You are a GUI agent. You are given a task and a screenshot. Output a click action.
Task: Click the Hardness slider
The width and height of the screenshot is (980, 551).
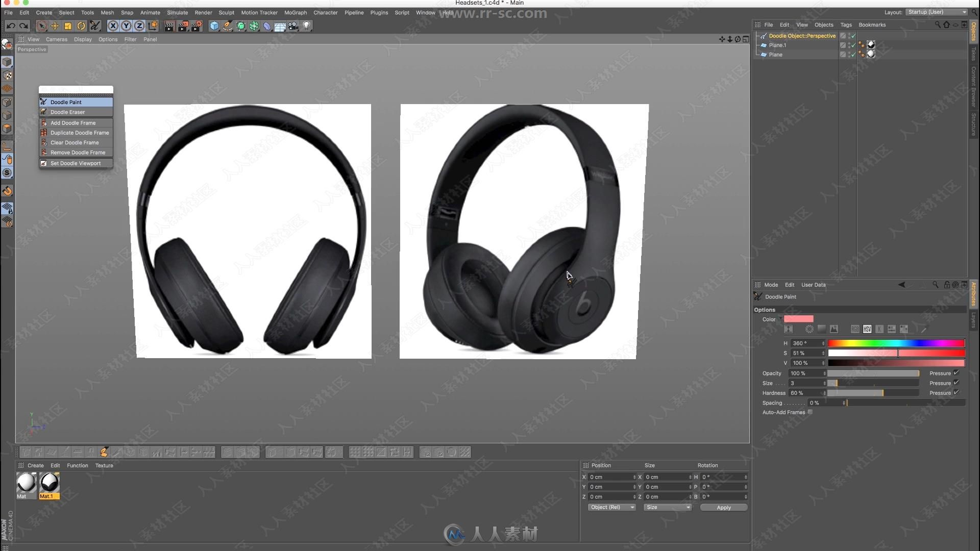click(x=873, y=393)
